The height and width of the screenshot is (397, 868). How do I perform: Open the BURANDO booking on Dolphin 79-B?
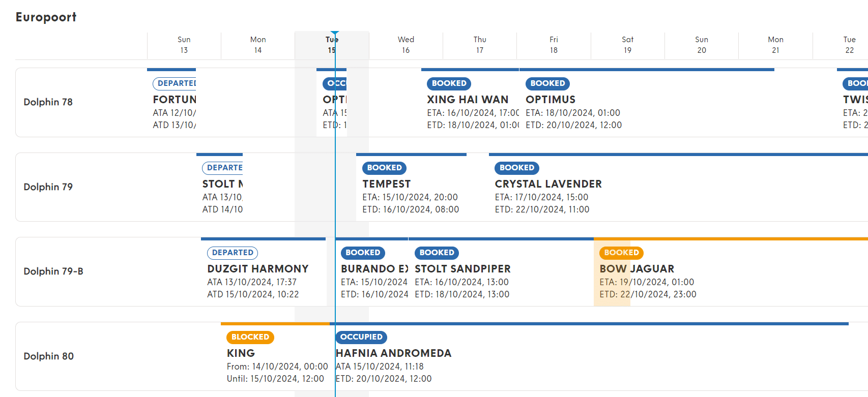click(371, 273)
